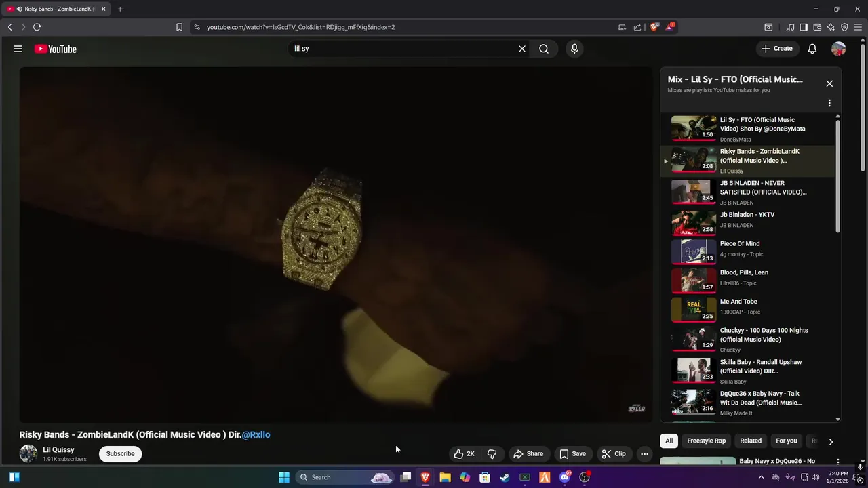The height and width of the screenshot is (488, 868).
Task: Click install app icon in address bar
Action: (622, 27)
